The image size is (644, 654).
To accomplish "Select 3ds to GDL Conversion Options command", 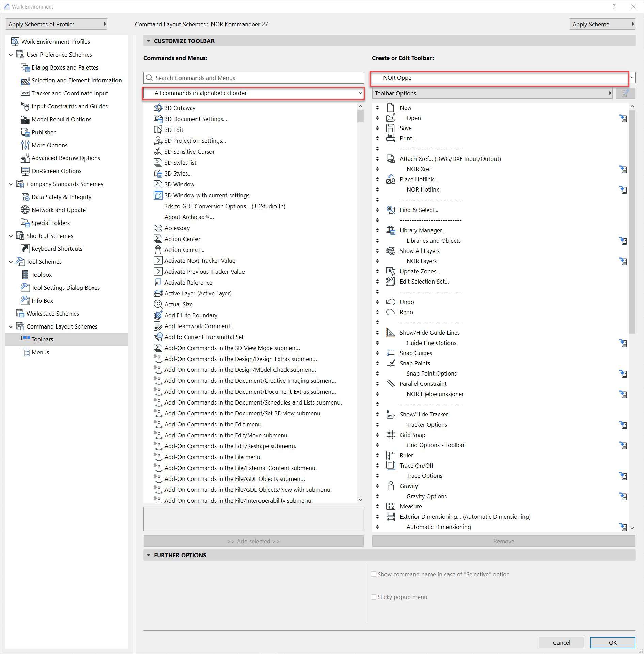I will (225, 206).
